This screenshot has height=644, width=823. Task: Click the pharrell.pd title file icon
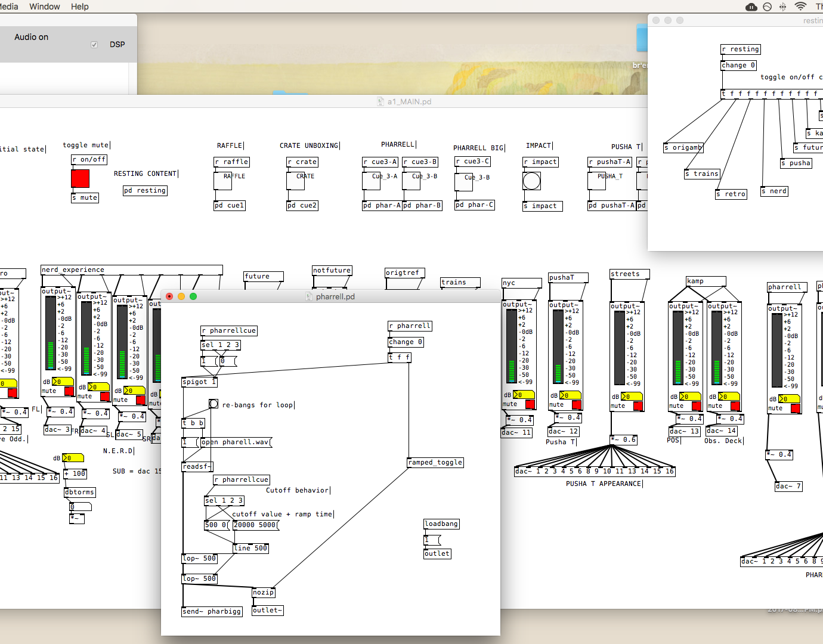[309, 296]
